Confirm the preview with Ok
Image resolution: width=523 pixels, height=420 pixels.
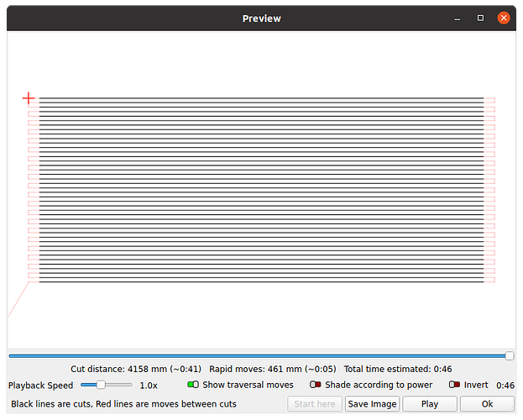(x=487, y=404)
